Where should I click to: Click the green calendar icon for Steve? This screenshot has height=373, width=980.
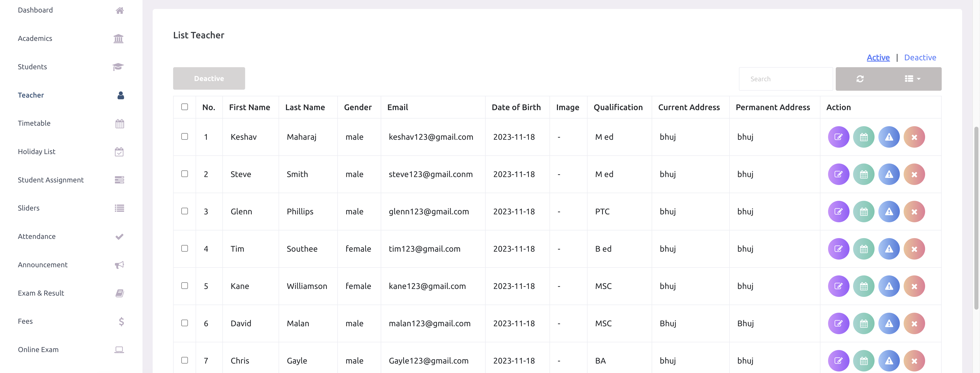[x=864, y=174]
